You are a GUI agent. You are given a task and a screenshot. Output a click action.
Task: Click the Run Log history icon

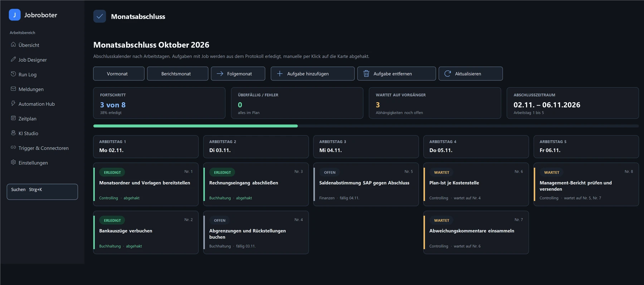click(x=13, y=74)
